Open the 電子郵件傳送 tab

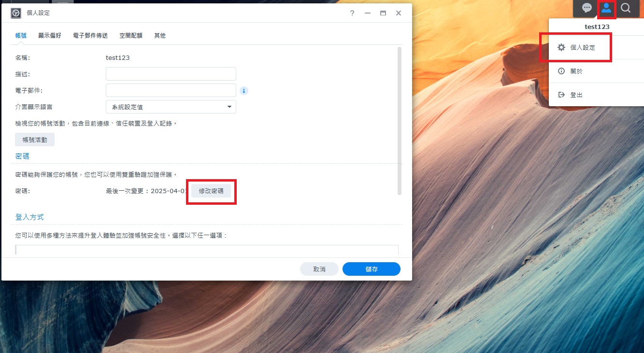(90, 35)
